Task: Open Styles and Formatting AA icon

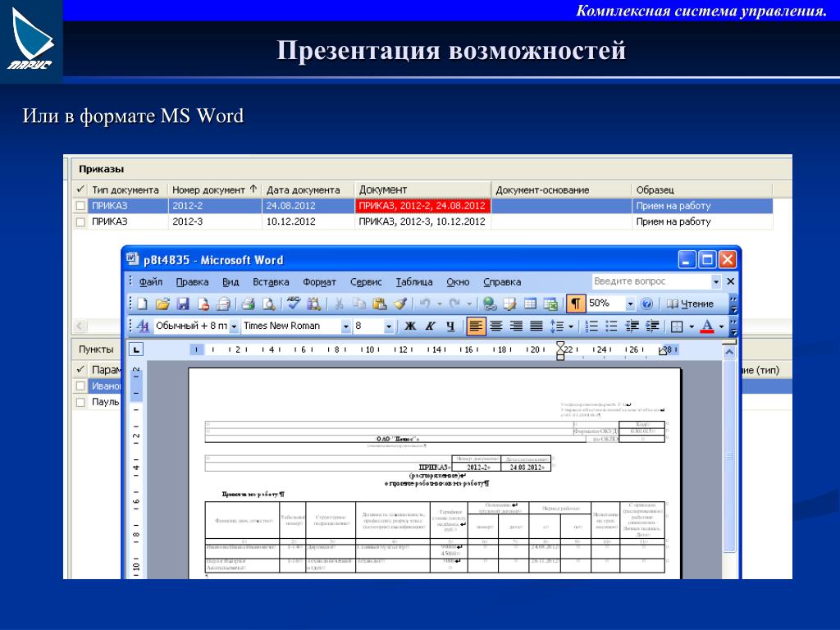Action: click(x=143, y=326)
